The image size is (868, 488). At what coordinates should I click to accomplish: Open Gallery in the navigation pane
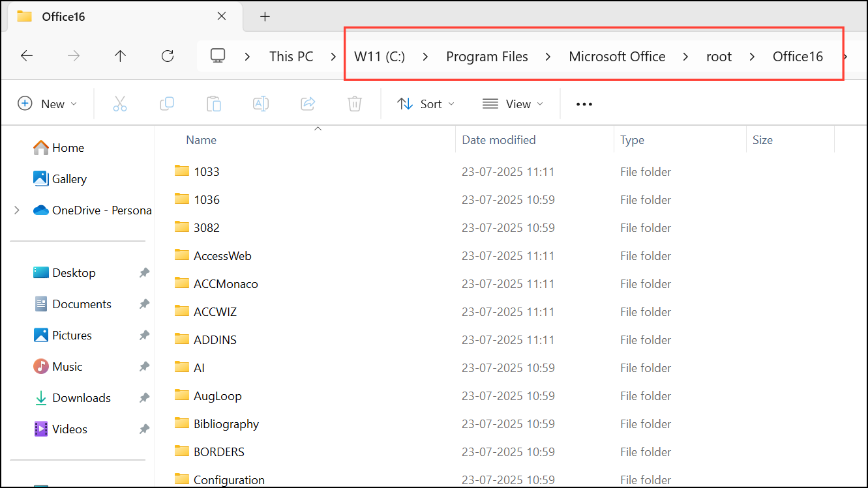tap(60, 179)
